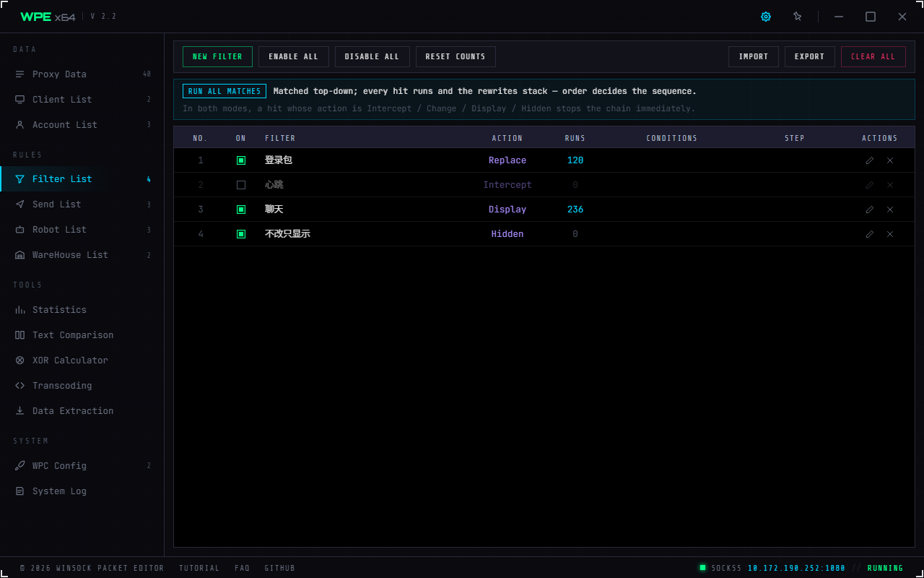Delete the 不改只显示 filter row

click(x=890, y=234)
